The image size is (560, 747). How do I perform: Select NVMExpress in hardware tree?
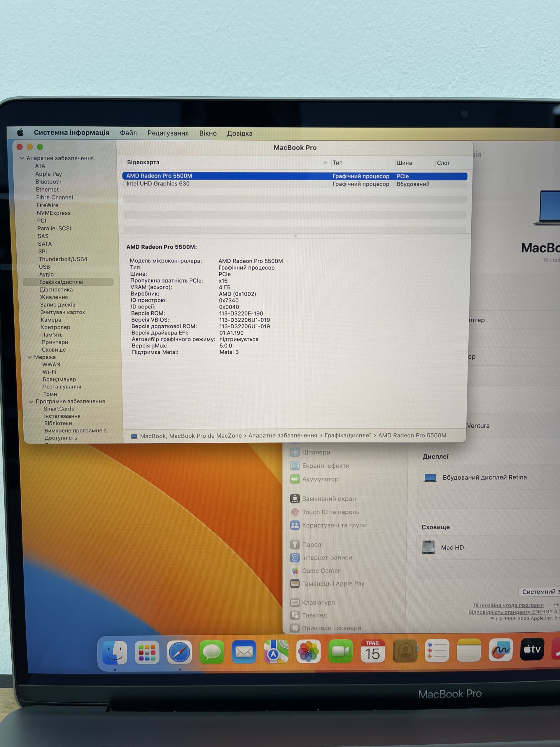[54, 213]
